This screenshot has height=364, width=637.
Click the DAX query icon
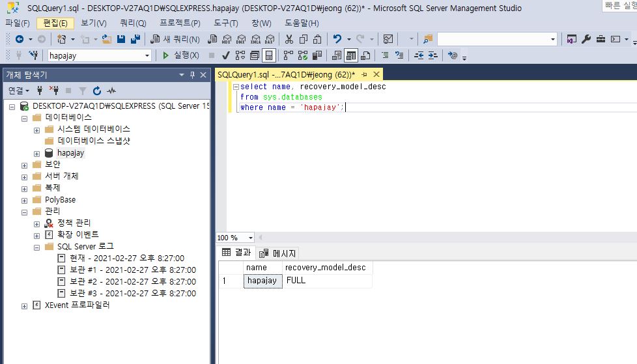tap(270, 39)
